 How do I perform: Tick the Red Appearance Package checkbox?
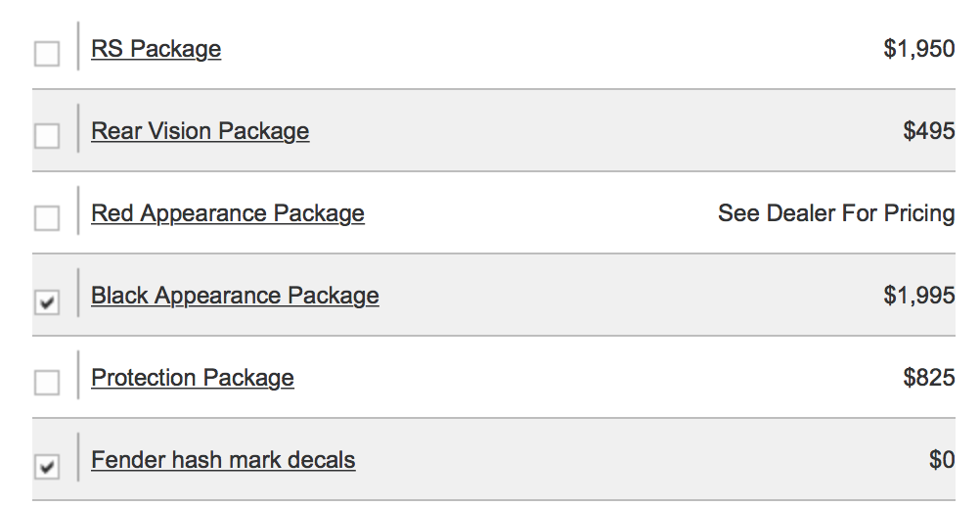pos(47,218)
